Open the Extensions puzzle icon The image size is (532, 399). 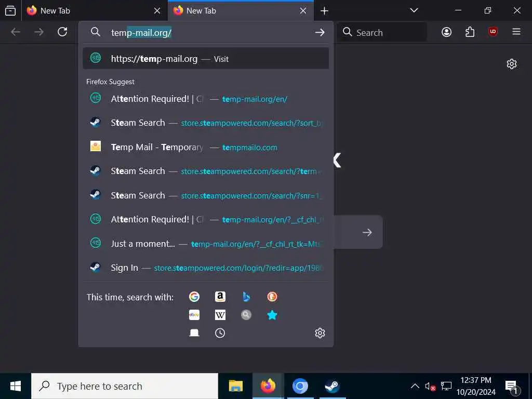(x=470, y=32)
